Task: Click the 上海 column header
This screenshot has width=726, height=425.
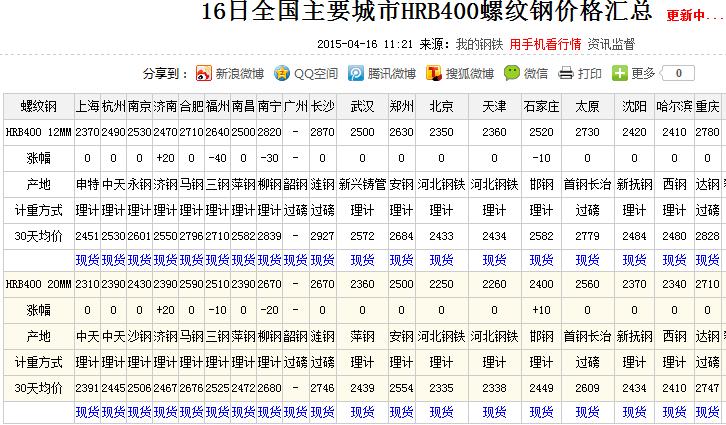Action: pos(88,106)
